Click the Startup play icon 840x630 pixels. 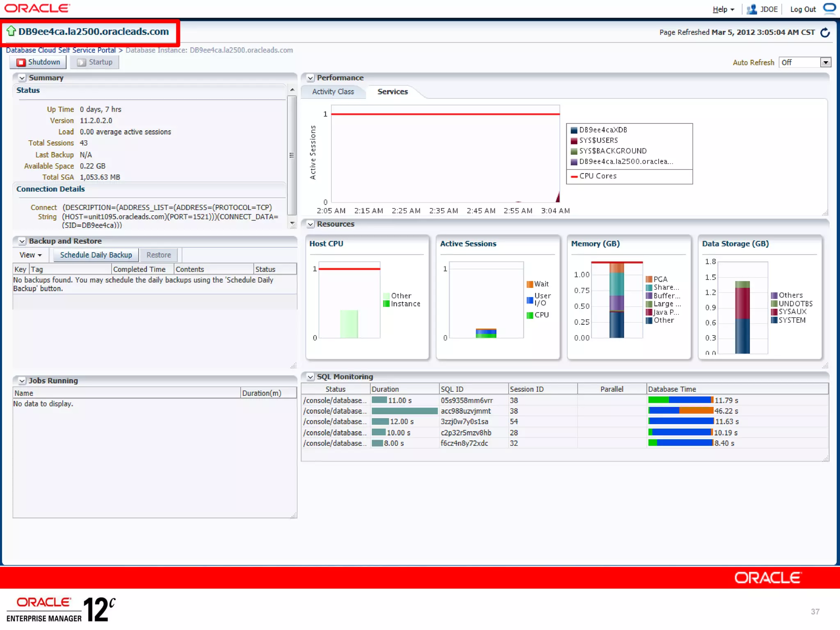pyautogui.click(x=82, y=62)
